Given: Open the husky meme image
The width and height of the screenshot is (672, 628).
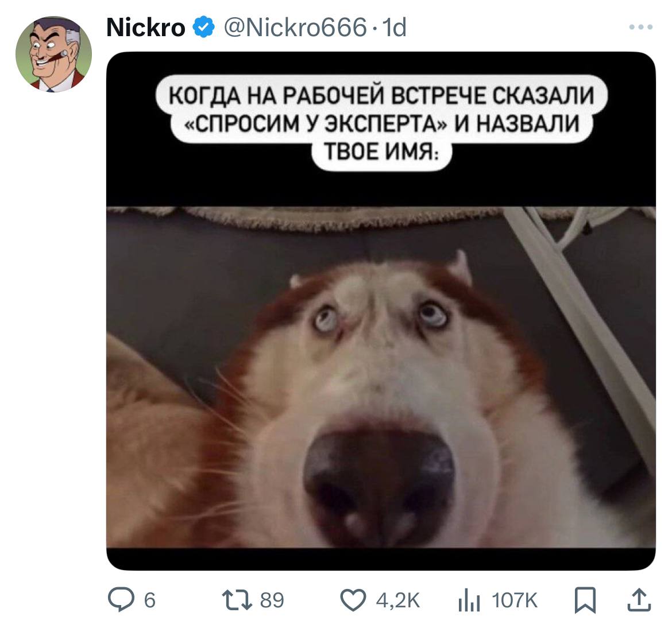Looking at the screenshot, I should click(381, 311).
